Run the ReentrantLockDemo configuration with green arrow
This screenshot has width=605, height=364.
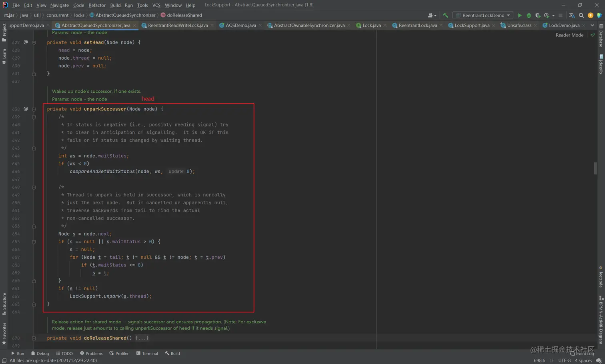[519, 15]
